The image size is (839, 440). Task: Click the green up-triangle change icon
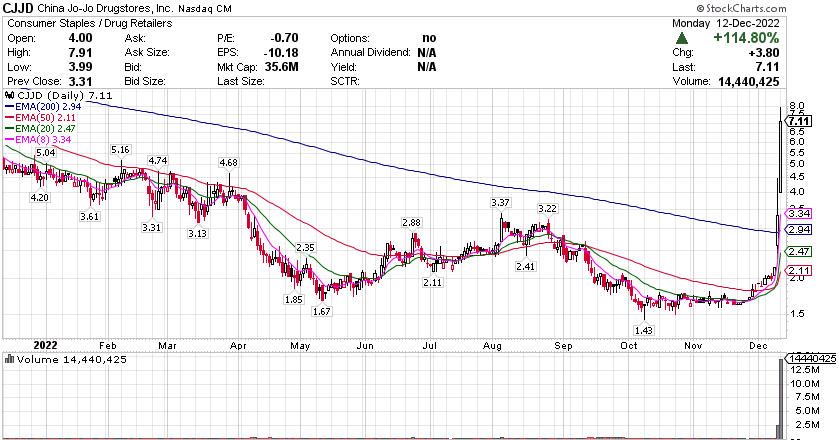682,38
